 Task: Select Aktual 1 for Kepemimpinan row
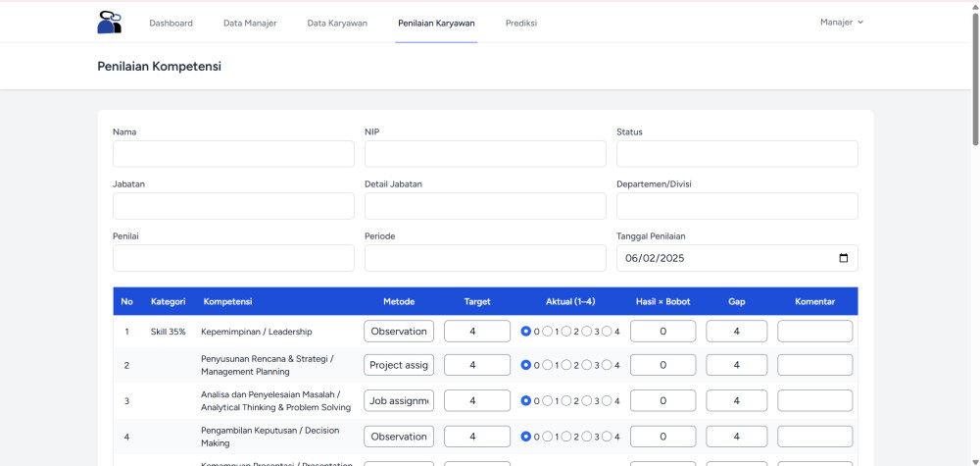pyautogui.click(x=547, y=332)
